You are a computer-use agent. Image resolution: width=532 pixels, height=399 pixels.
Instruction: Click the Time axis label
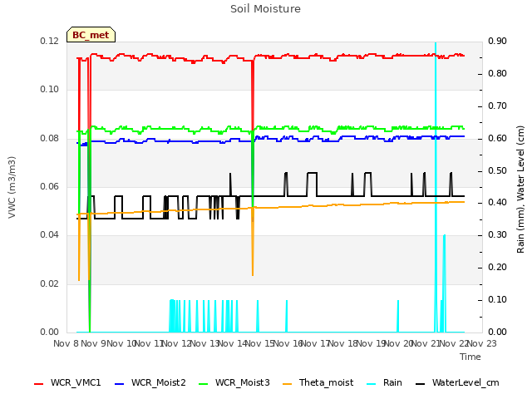click(x=470, y=357)
